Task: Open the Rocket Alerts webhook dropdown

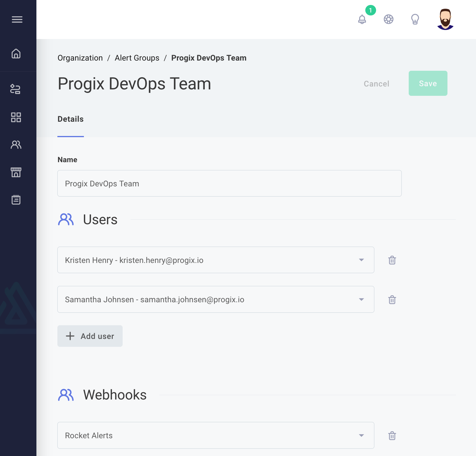Action: coord(361,435)
